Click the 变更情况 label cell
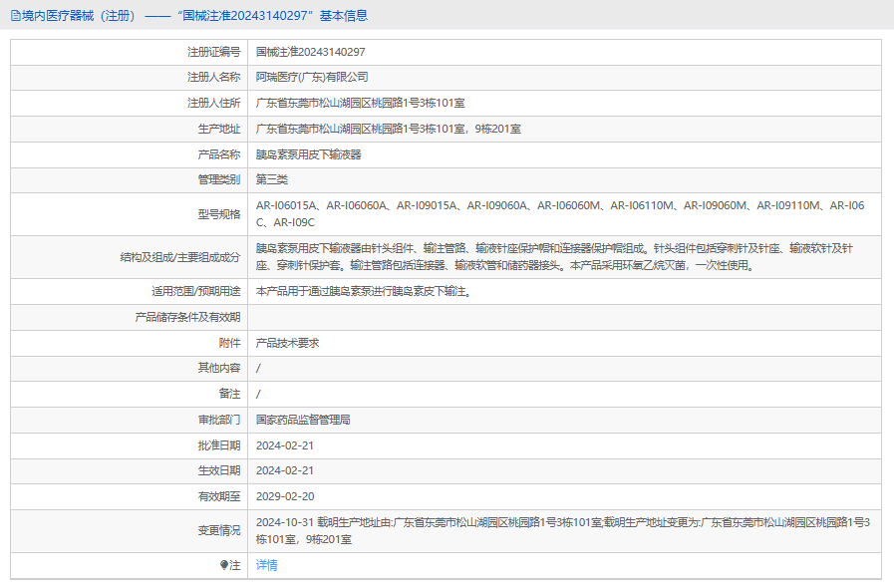This screenshot has width=894, height=588. point(129,531)
